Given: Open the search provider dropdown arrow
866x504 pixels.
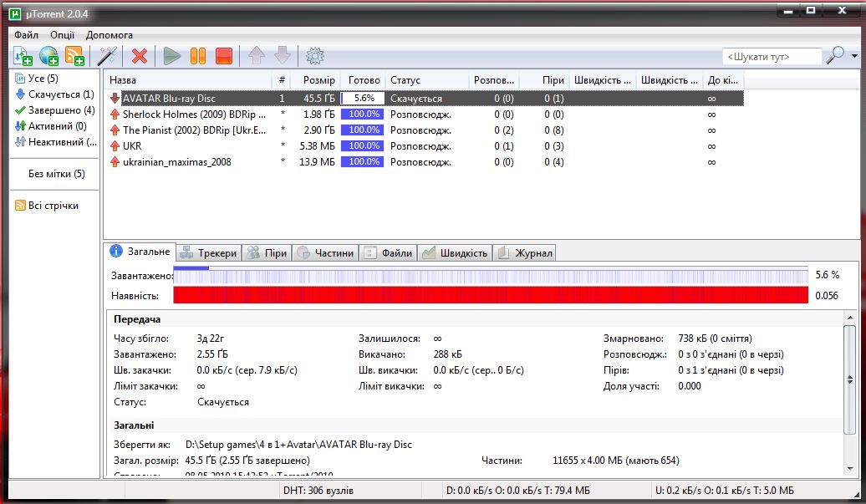Looking at the screenshot, I should pyautogui.click(x=855, y=56).
